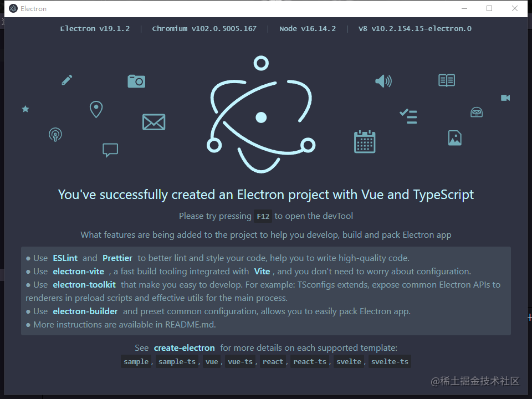
Task: Click the inbox tray icon
Action: pyautogui.click(x=477, y=112)
